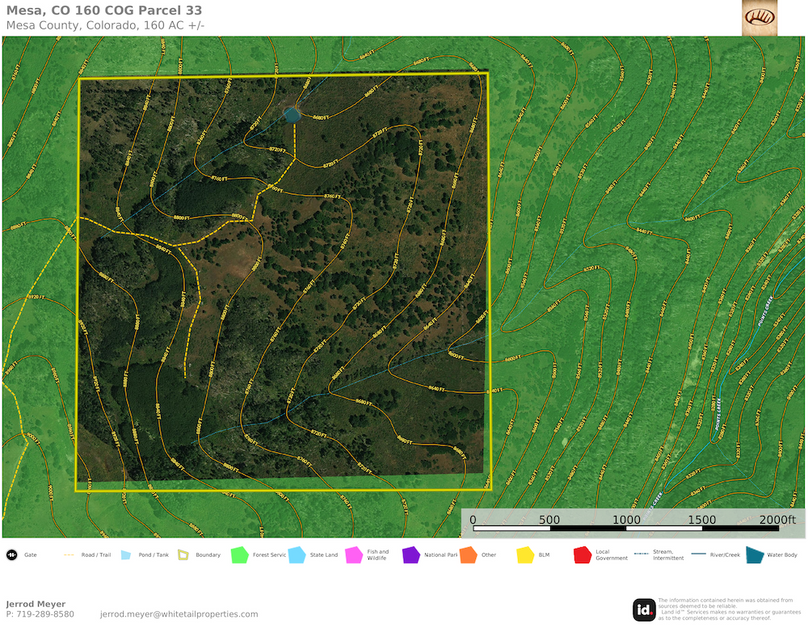Viewport: 808px width, 625px height.
Task: Select the pink Fish and Wildlife swatch
Action: (354, 555)
